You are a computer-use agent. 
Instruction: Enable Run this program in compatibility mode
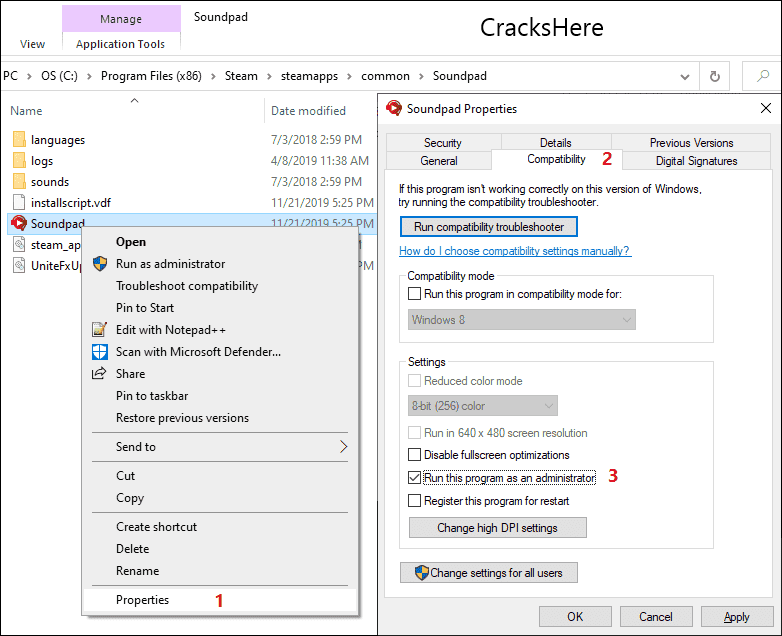point(414,294)
